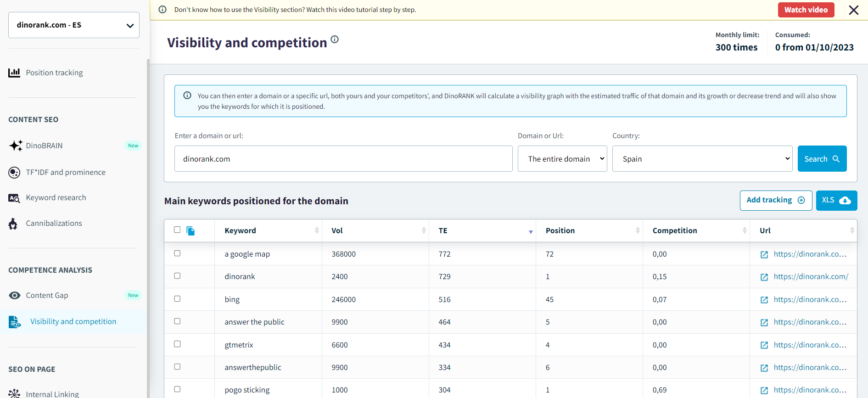Click the Position tracking chart icon
Screen dimensions: 868x398
[x=14, y=73]
